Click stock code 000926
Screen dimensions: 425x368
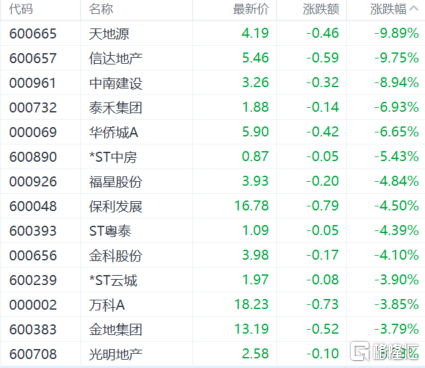coord(33,182)
